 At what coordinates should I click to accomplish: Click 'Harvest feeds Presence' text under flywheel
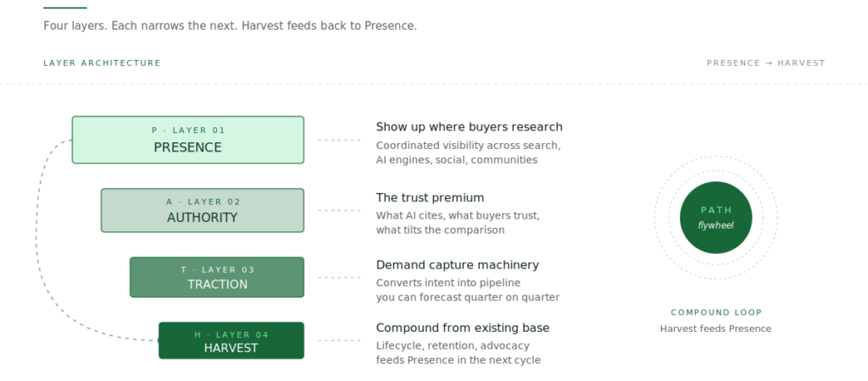click(x=715, y=329)
